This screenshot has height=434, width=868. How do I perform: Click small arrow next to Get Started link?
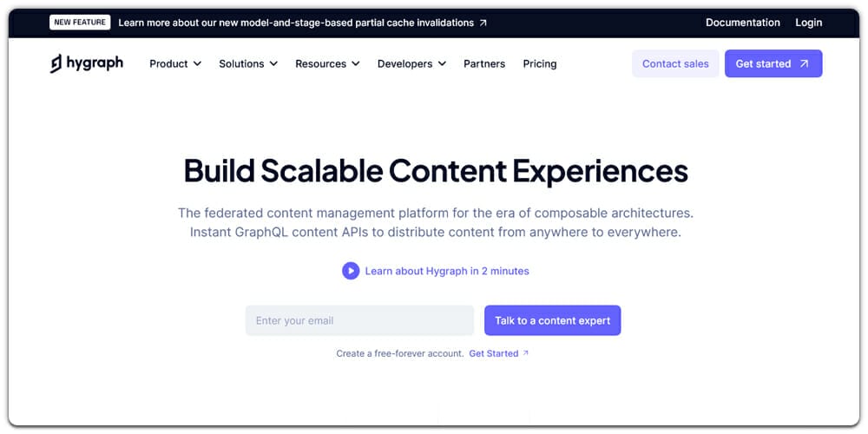(x=525, y=353)
